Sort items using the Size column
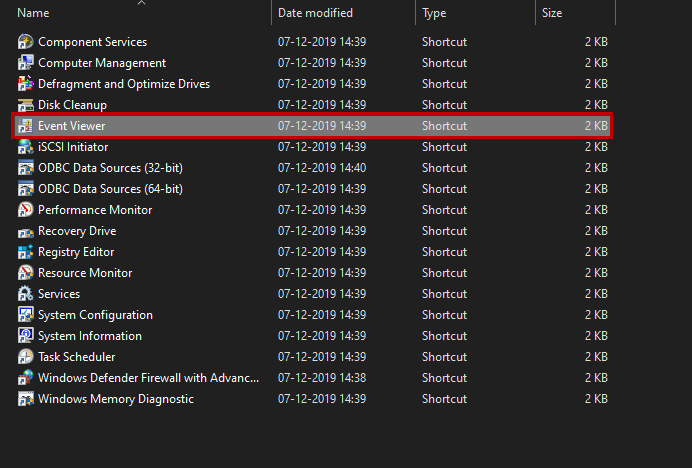Image resolution: width=692 pixels, height=468 pixels. (552, 13)
